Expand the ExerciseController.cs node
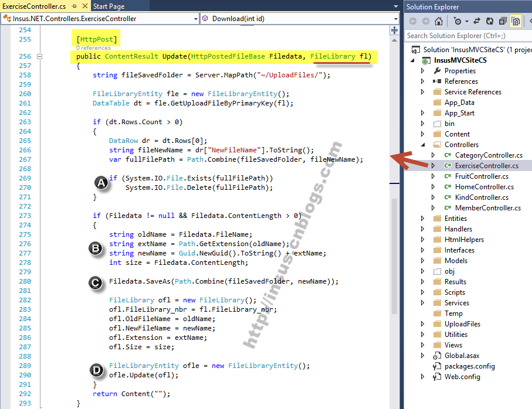 point(433,166)
